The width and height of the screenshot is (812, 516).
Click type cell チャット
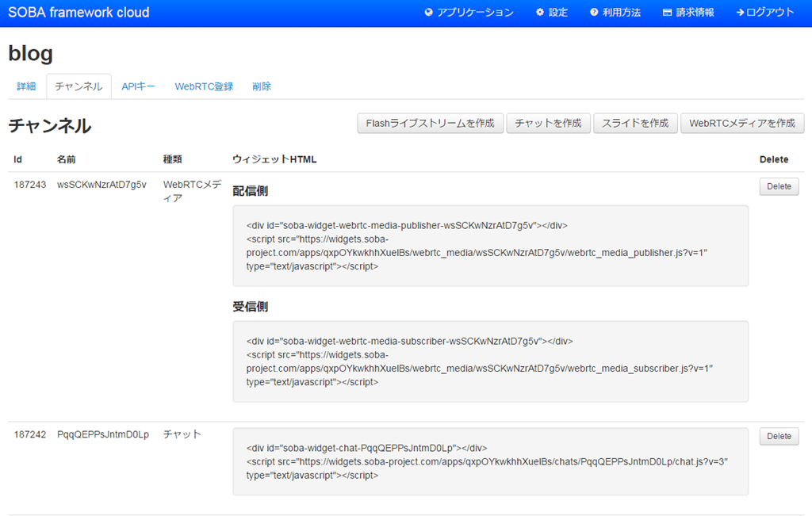pyautogui.click(x=182, y=434)
